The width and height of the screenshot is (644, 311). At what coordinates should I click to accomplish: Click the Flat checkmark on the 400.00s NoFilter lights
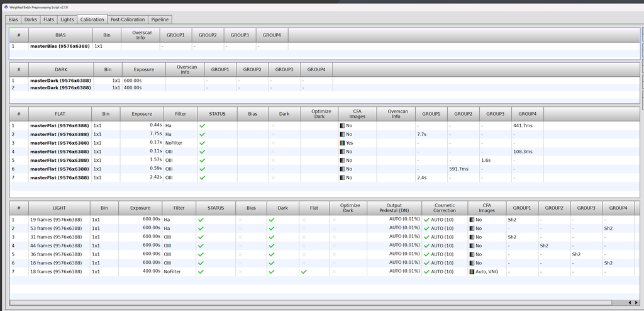[x=304, y=272]
